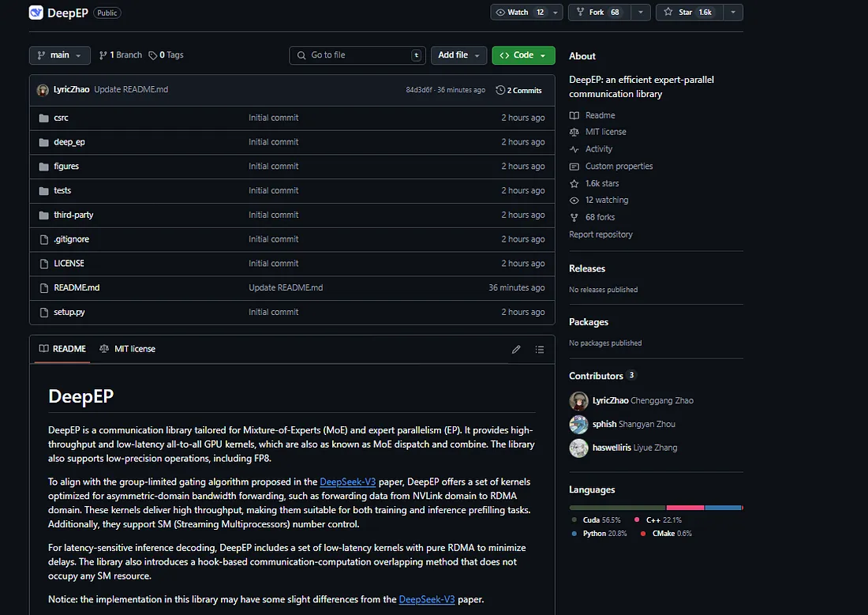Open the setup.py file
Viewport: 868px width, 615px height.
[x=69, y=313]
